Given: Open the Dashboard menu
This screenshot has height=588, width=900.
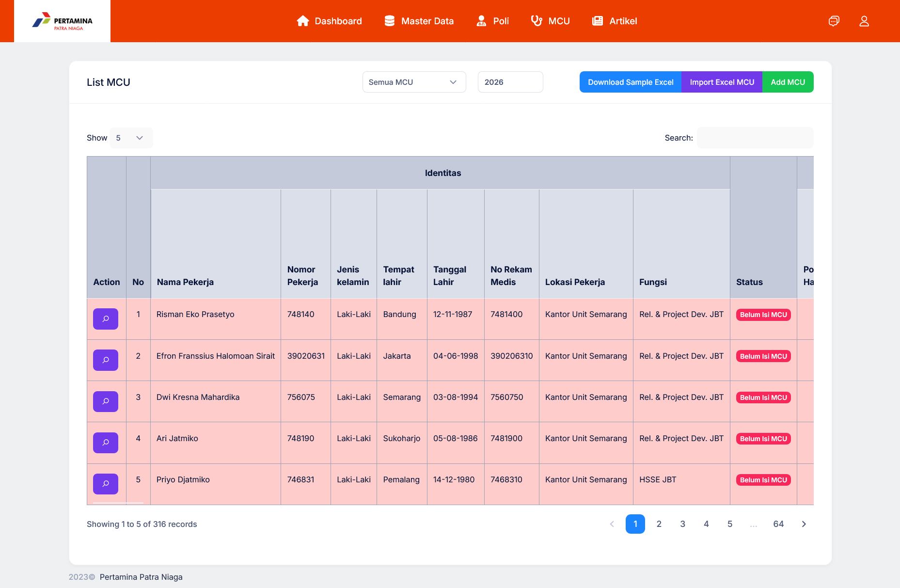Looking at the screenshot, I should tap(329, 21).
